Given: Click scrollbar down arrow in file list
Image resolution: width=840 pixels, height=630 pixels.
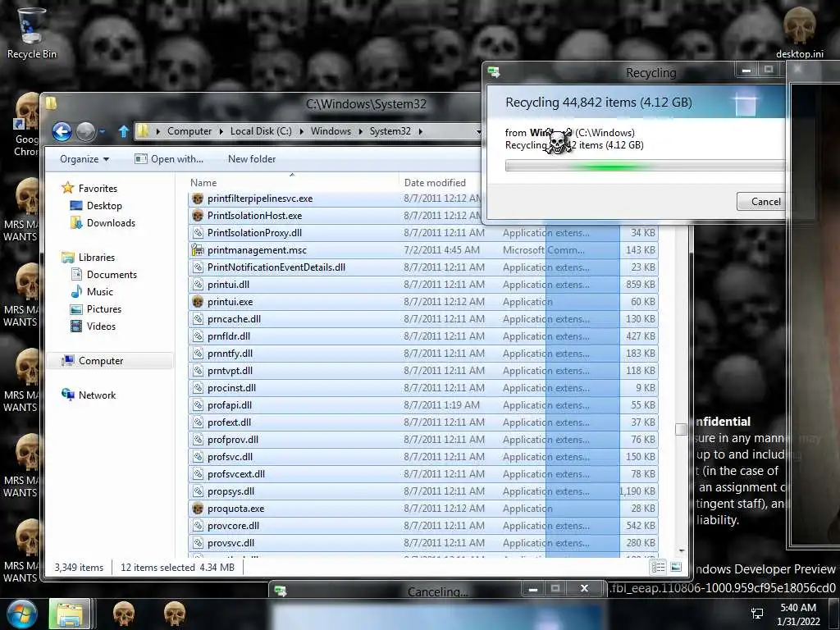Looking at the screenshot, I should point(682,550).
